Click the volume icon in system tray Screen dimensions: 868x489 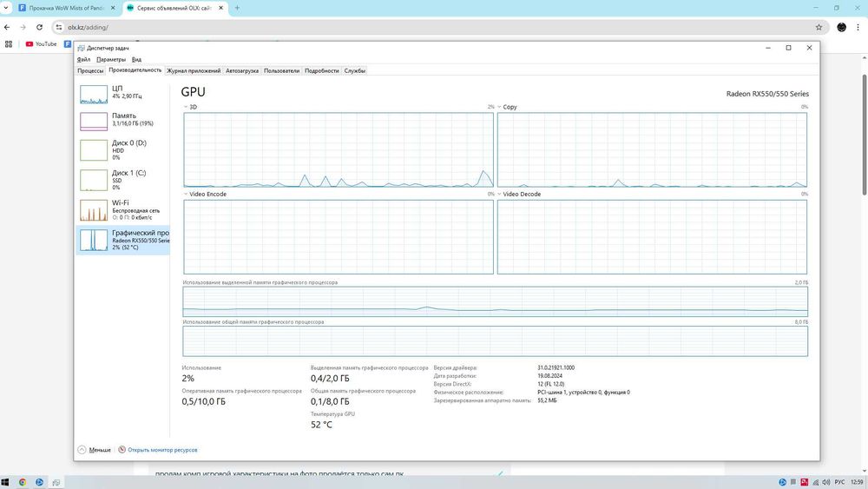[826, 482]
